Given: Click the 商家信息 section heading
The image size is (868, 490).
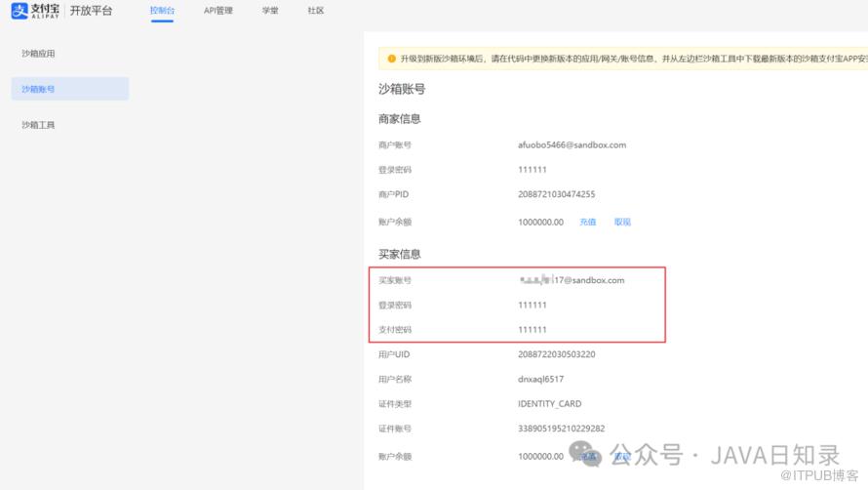Looking at the screenshot, I should point(399,119).
